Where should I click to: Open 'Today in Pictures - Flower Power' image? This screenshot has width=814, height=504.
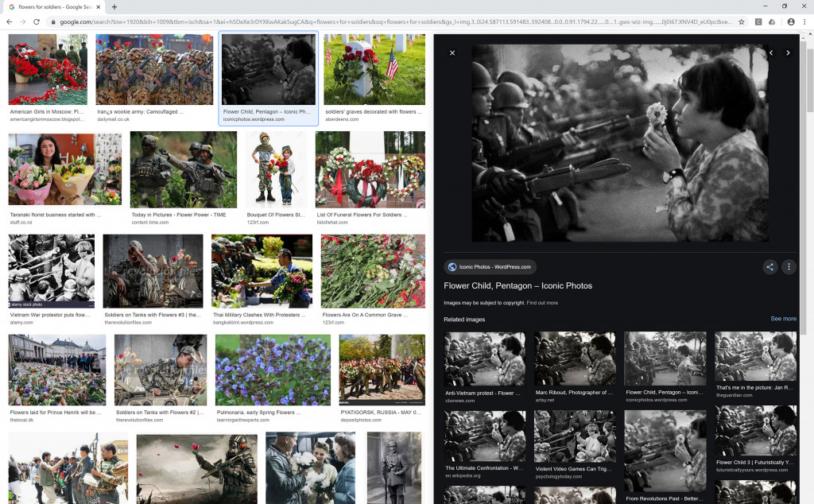pos(184,169)
